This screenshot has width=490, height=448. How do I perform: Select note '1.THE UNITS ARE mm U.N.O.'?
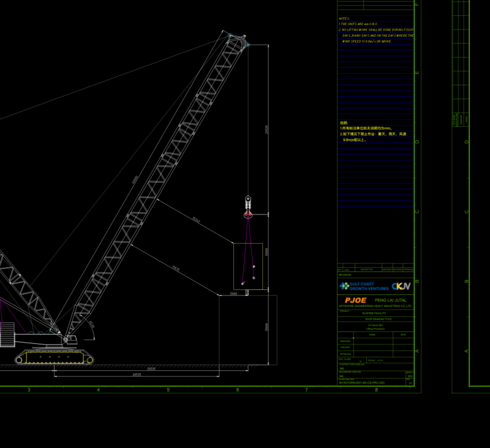(358, 24)
